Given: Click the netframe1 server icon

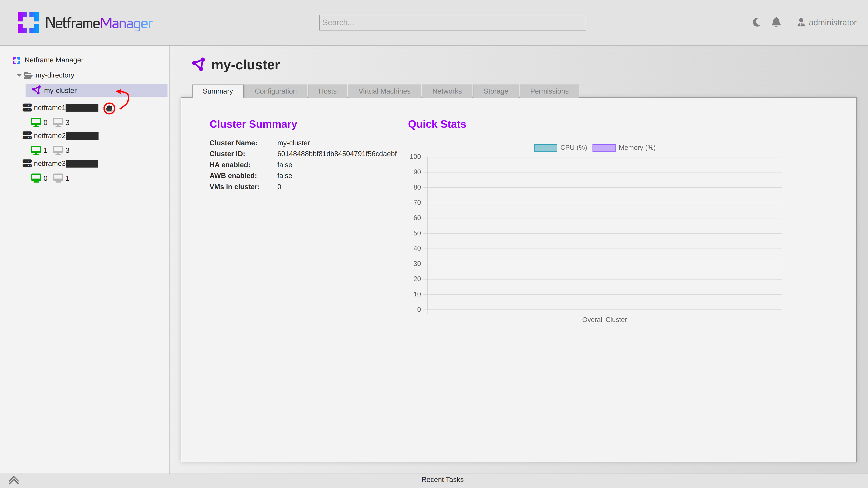Looking at the screenshot, I should (27, 108).
